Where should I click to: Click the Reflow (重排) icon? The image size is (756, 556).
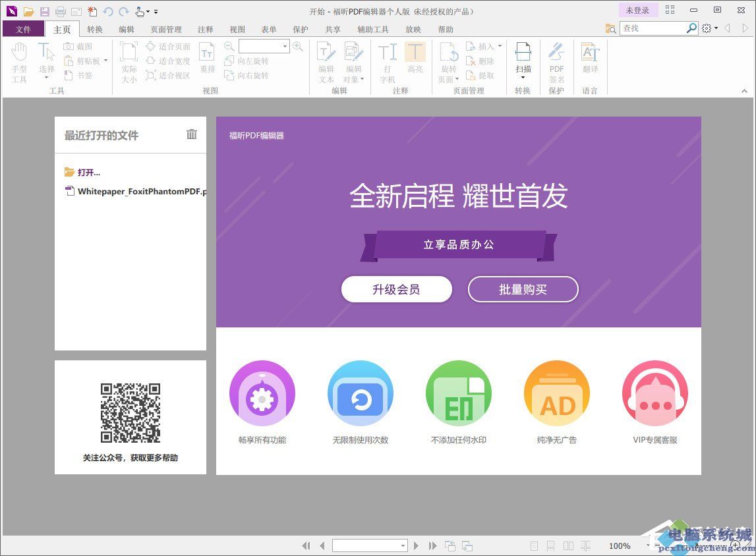208,59
